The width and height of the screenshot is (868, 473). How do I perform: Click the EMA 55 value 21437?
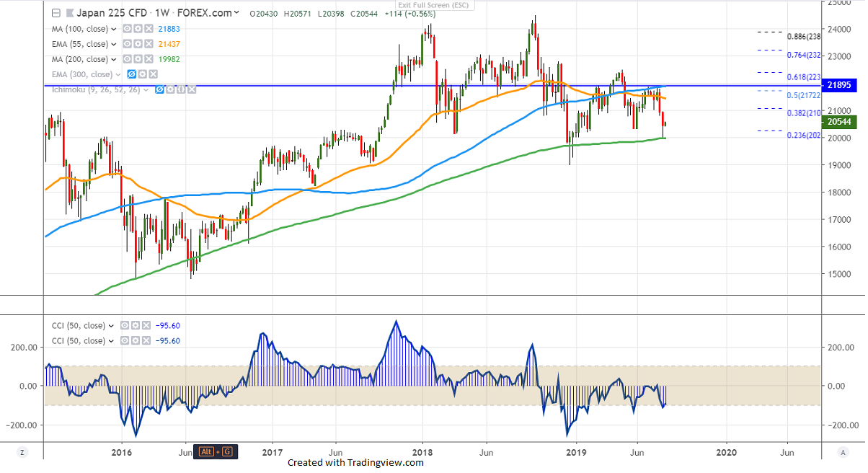click(168, 44)
